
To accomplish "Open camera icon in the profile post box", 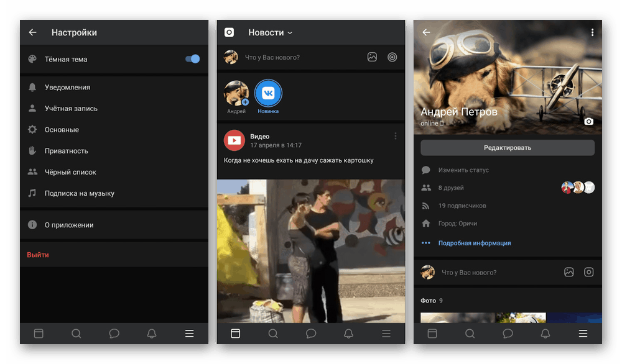I will click(588, 272).
